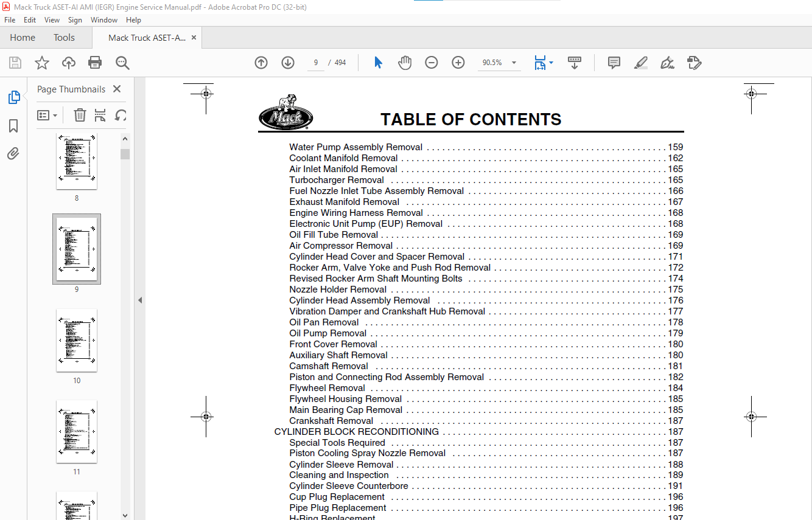Image resolution: width=812 pixels, height=520 pixels.
Task: Click the 'Camshaft Removal' entry
Action: [329, 366]
